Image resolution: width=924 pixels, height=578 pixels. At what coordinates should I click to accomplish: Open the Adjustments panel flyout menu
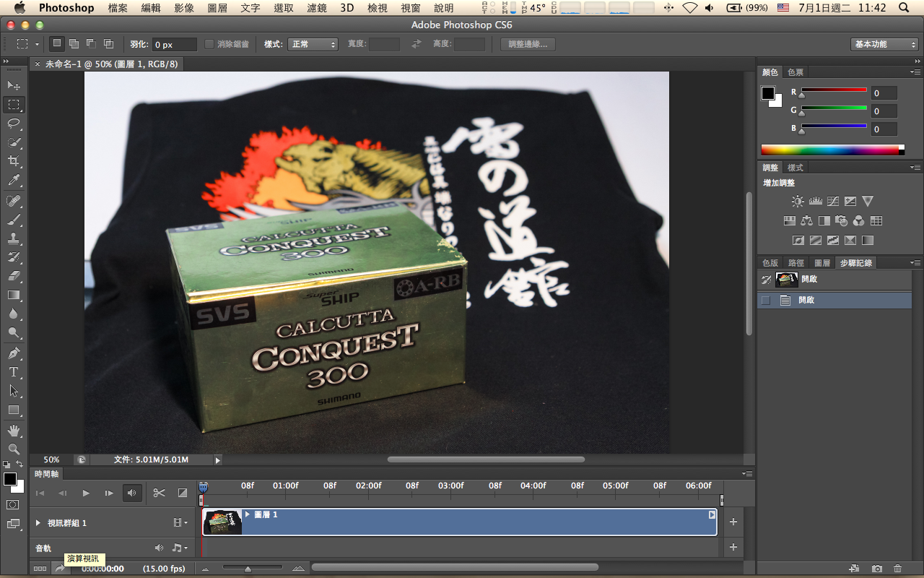click(915, 168)
